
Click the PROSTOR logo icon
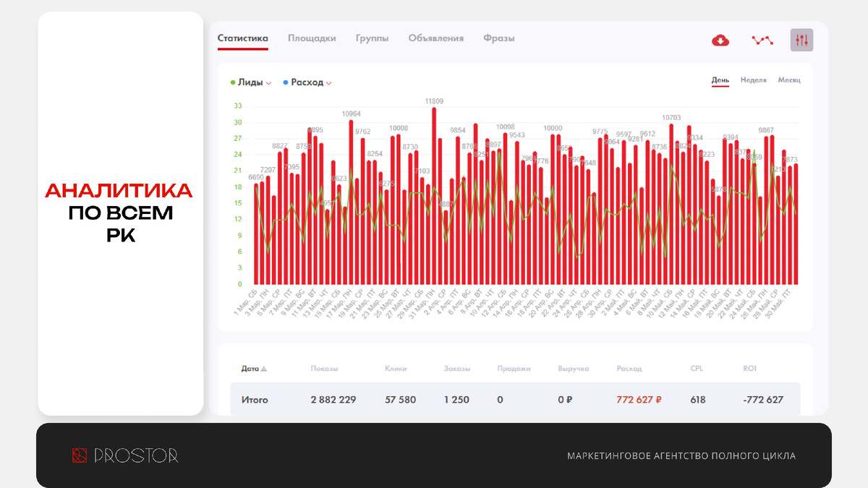(x=80, y=455)
